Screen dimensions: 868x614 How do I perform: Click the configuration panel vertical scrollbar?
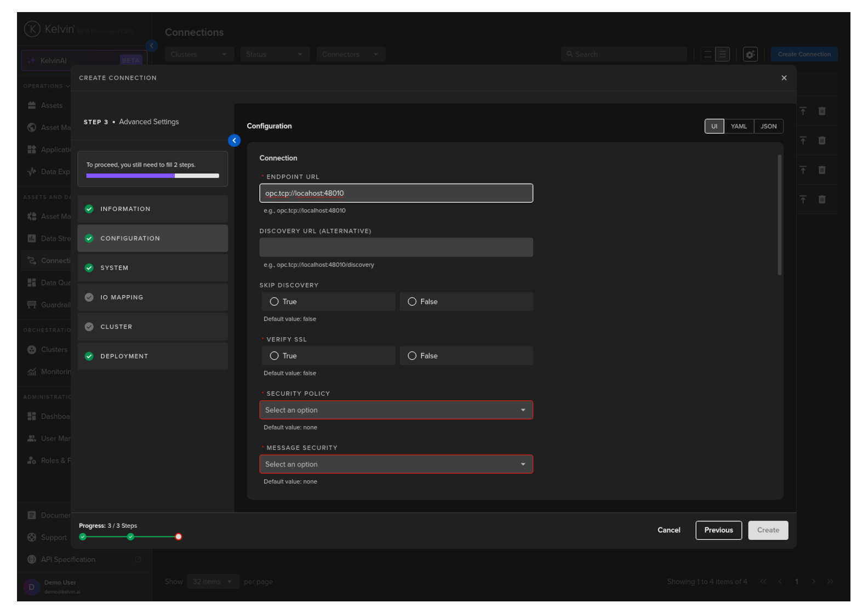point(779,215)
